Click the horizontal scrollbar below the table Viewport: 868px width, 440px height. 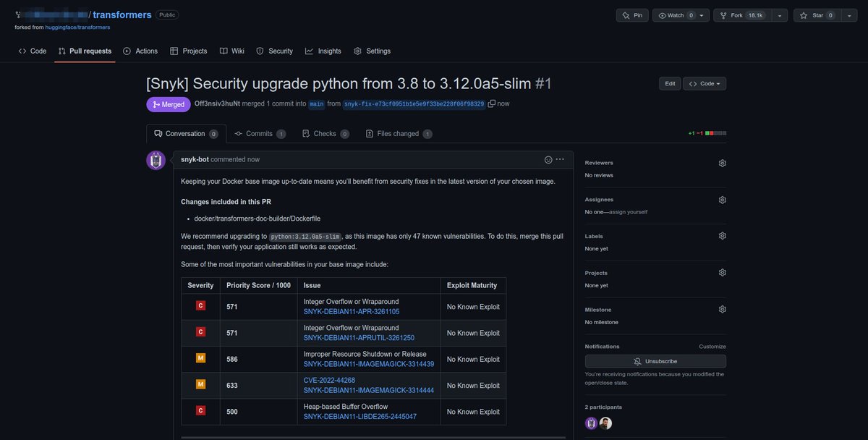tap(373, 437)
